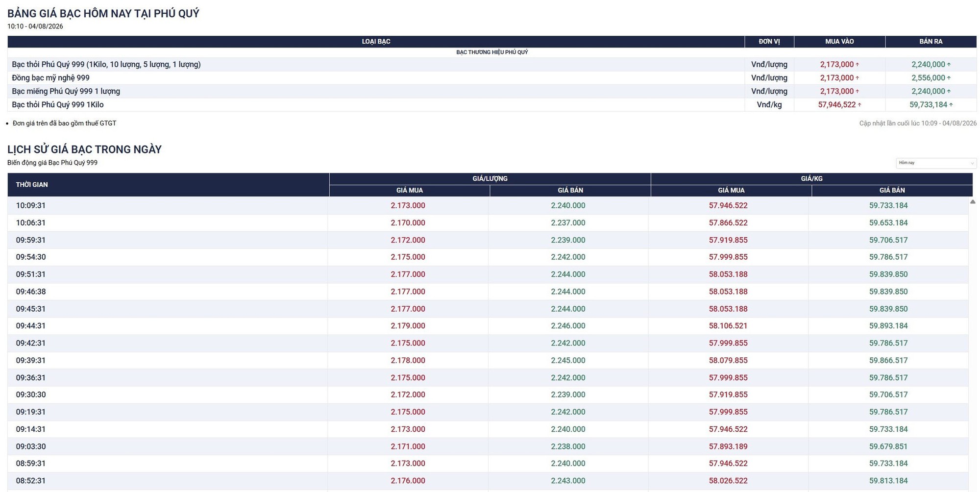Click the "BẠC THƯƠNG HIỆU PHÚ QUÝ" group row
The width and height of the screenshot is (980, 492).
[492, 52]
